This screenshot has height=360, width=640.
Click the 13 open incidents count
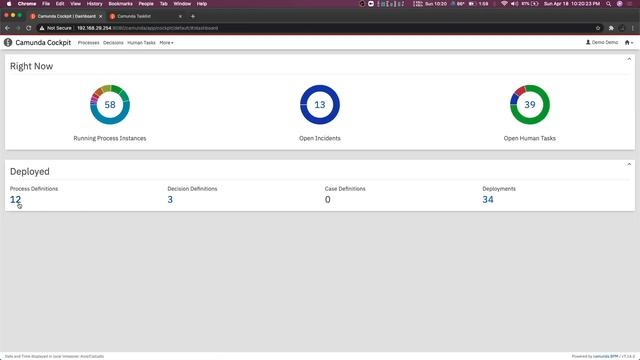[320, 105]
